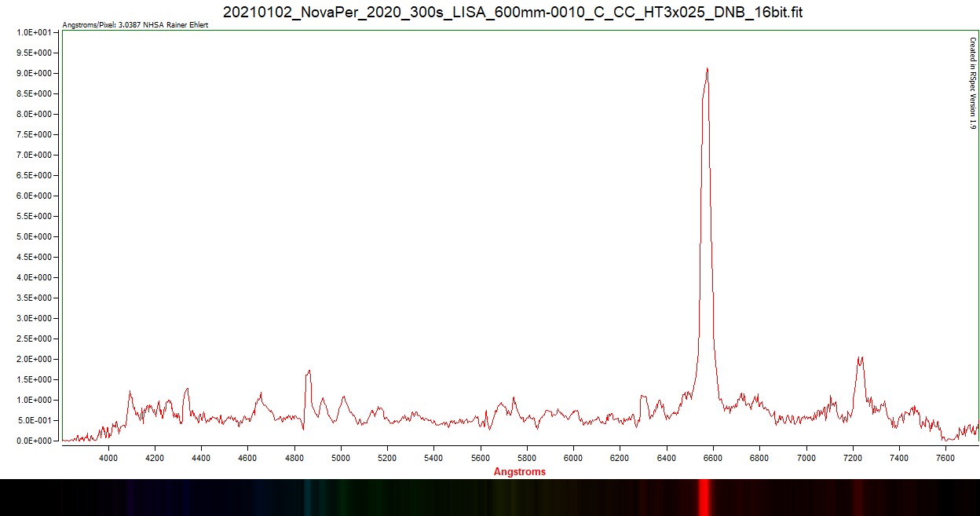This screenshot has width=980, height=516.
Task: Click the red Angstroms x-axis label
Action: [x=519, y=472]
